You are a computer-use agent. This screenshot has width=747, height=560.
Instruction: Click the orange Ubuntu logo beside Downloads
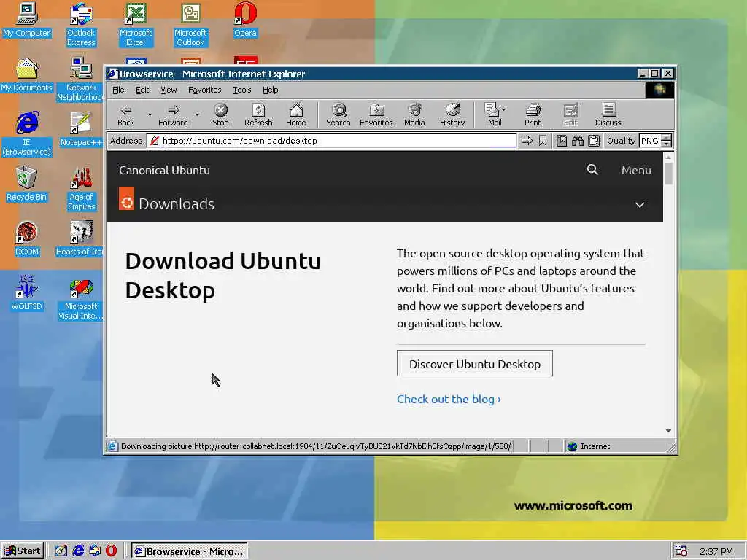coord(126,198)
